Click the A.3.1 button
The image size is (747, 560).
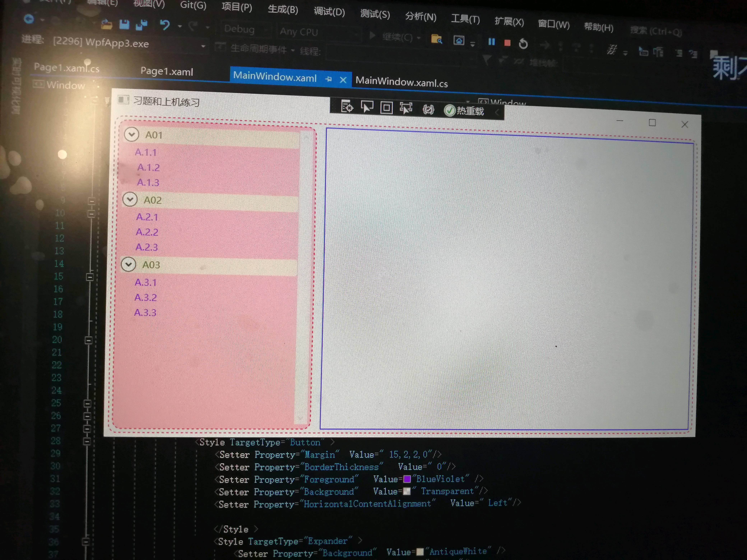pos(146,282)
